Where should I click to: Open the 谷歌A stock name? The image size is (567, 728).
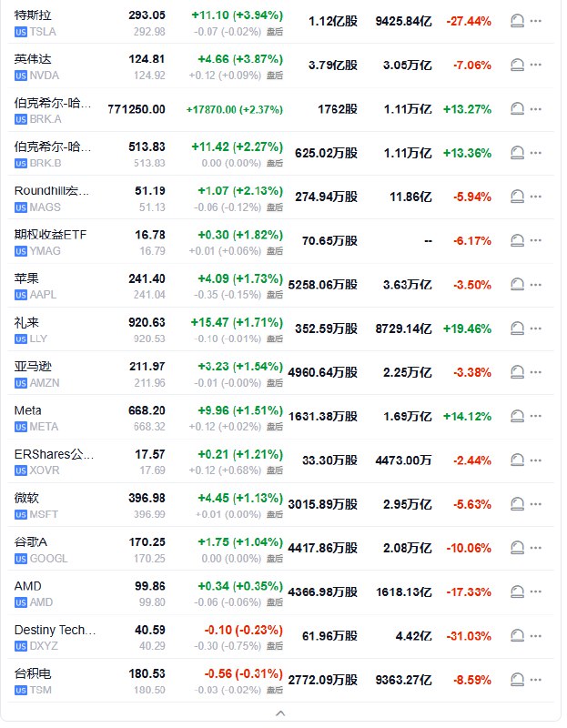tap(31, 542)
